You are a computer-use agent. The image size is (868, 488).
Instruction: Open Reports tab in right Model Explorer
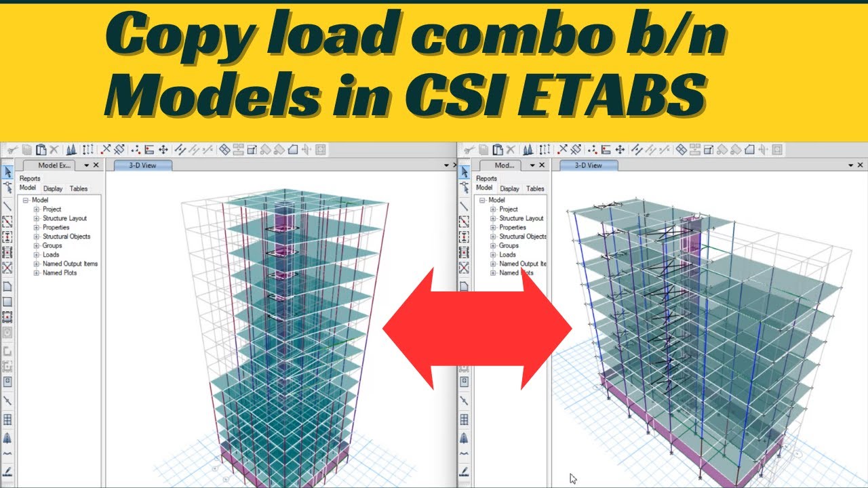486,178
